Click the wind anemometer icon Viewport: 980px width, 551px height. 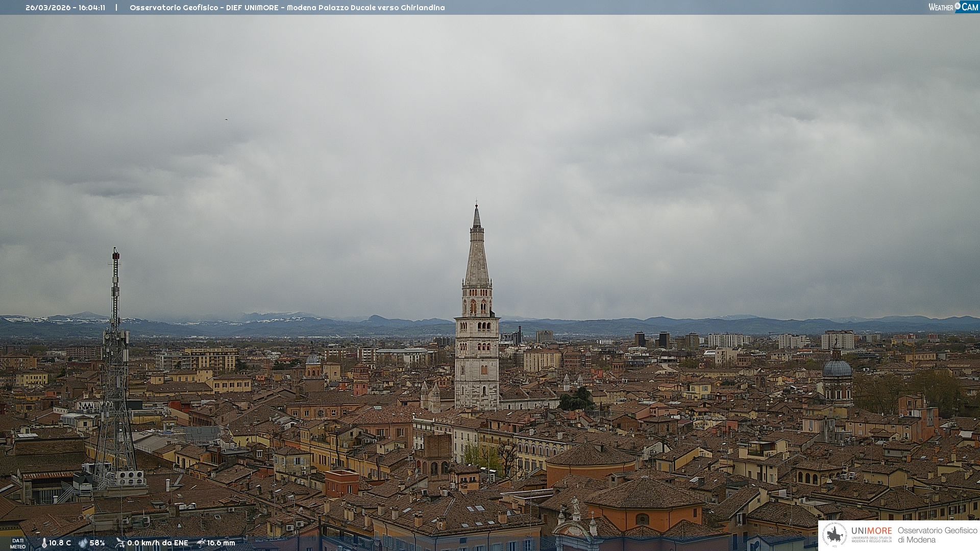[120, 543]
